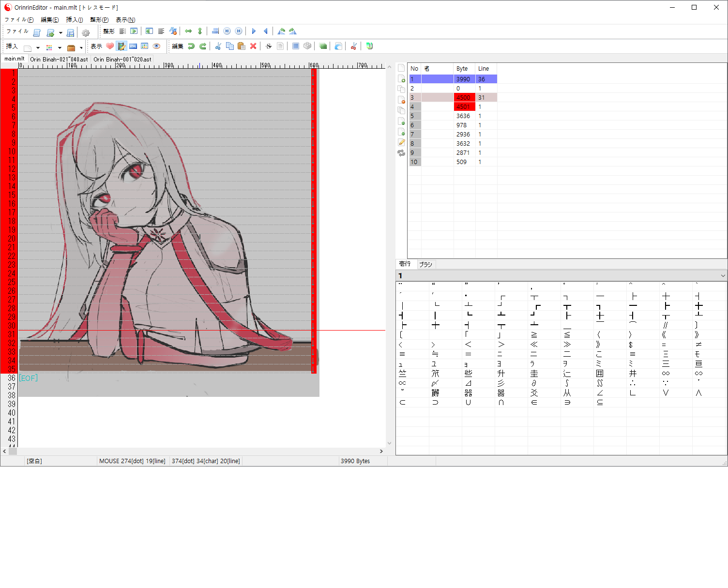
Task: Click the HTML view icon
Action: point(133,46)
